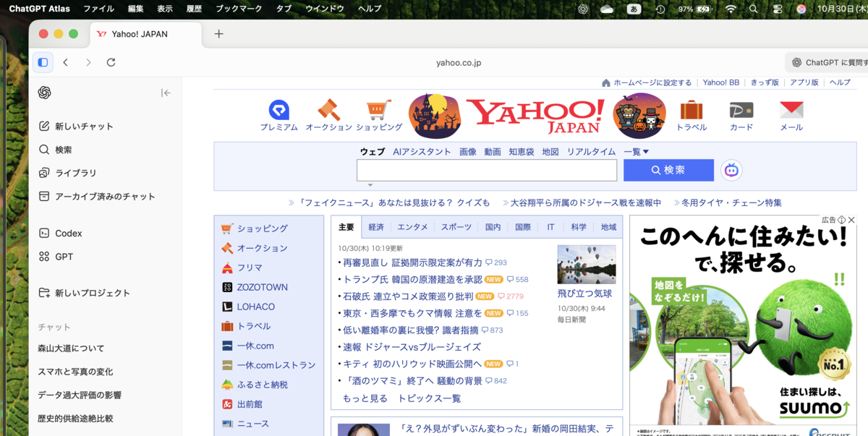Switch news to エンタメ tab
The image size is (868, 436).
pos(412,227)
